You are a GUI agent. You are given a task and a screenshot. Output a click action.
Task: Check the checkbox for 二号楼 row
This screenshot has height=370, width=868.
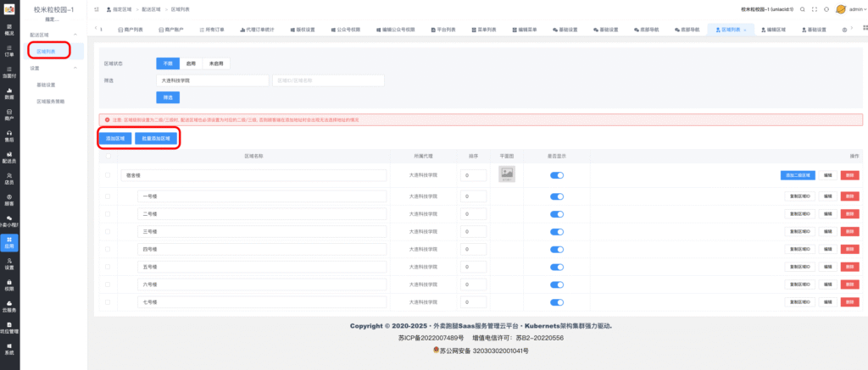(x=108, y=214)
